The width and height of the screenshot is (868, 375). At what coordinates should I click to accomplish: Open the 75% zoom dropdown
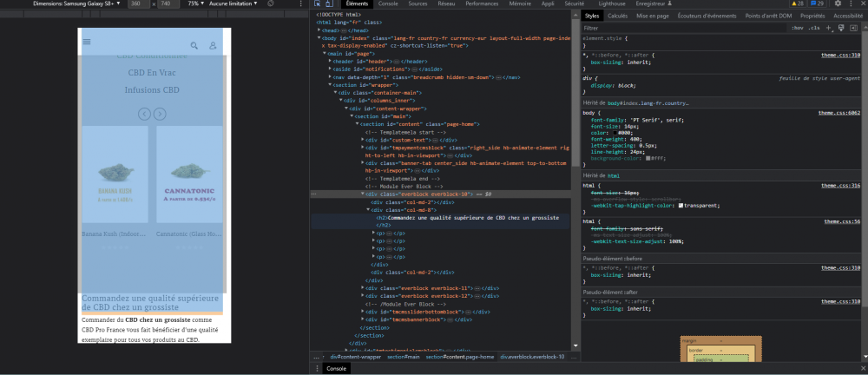click(x=194, y=4)
